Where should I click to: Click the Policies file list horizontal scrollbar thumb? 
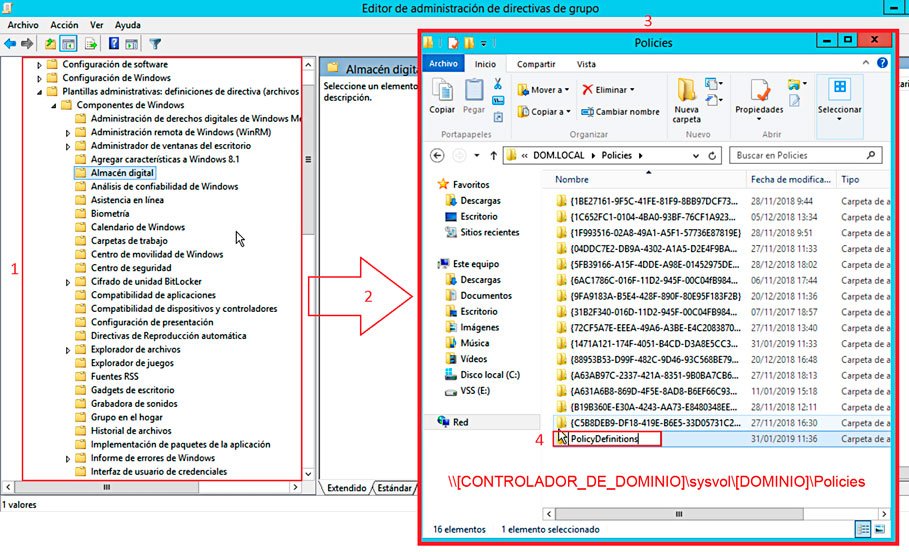(679, 514)
